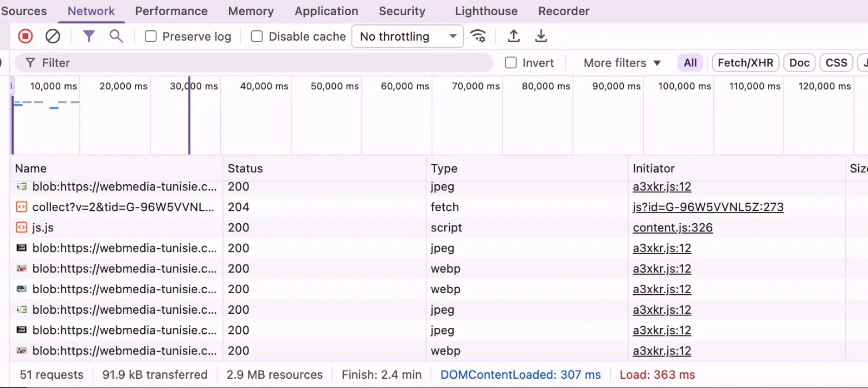Click the 60,000 ms timeline label
Image resolution: width=868 pixels, height=388 pixels.
(405, 86)
